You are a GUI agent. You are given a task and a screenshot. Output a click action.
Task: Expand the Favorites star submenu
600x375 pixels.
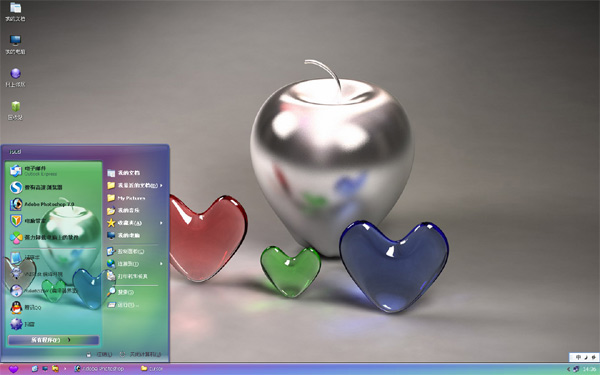coord(135,223)
